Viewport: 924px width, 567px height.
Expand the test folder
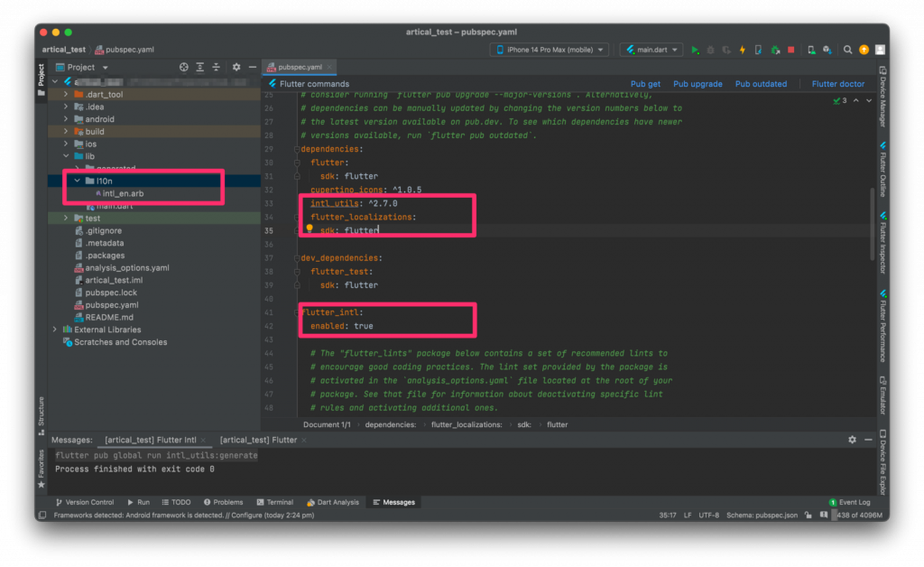(x=66, y=218)
